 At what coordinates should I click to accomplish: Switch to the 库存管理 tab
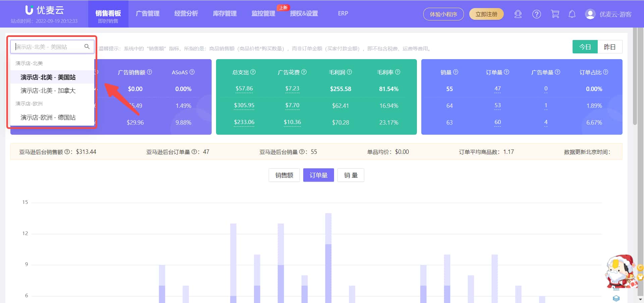pyautogui.click(x=224, y=13)
